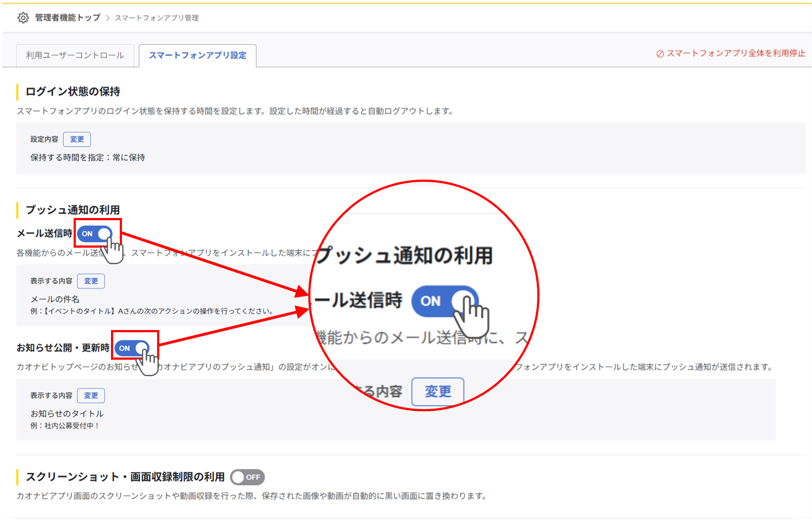Click the 保持する時間を指定：常に保持 text
812x525 pixels.
pyautogui.click(x=88, y=157)
